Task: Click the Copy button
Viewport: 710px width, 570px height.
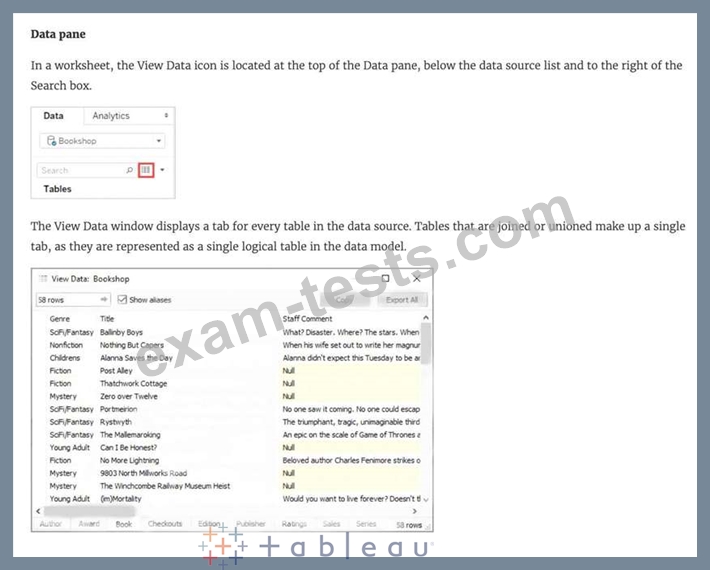Action: click(x=345, y=300)
